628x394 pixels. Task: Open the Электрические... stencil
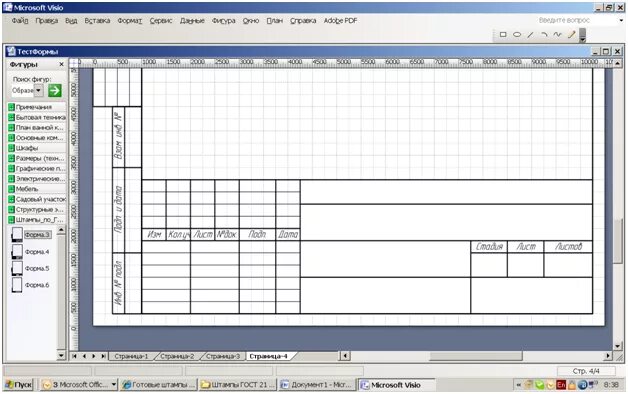(37, 179)
